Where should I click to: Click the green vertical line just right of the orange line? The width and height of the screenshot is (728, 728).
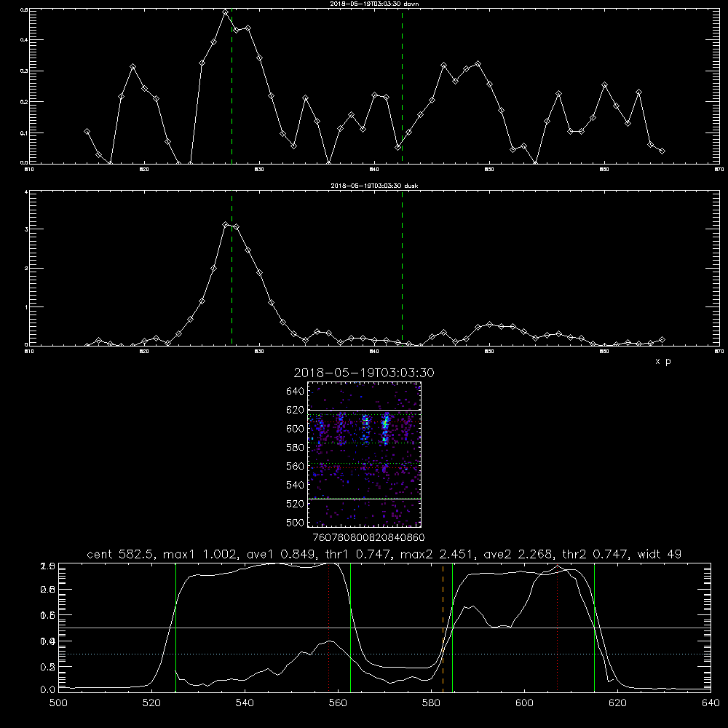tap(452, 628)
